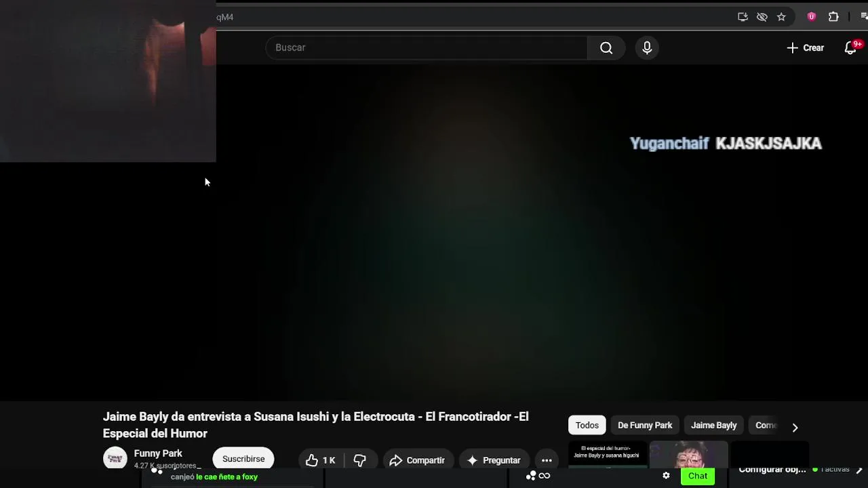The height and width of the screenshot is (488, 868).
Task: Click the green Chat button
Action: tap(698, 476)
